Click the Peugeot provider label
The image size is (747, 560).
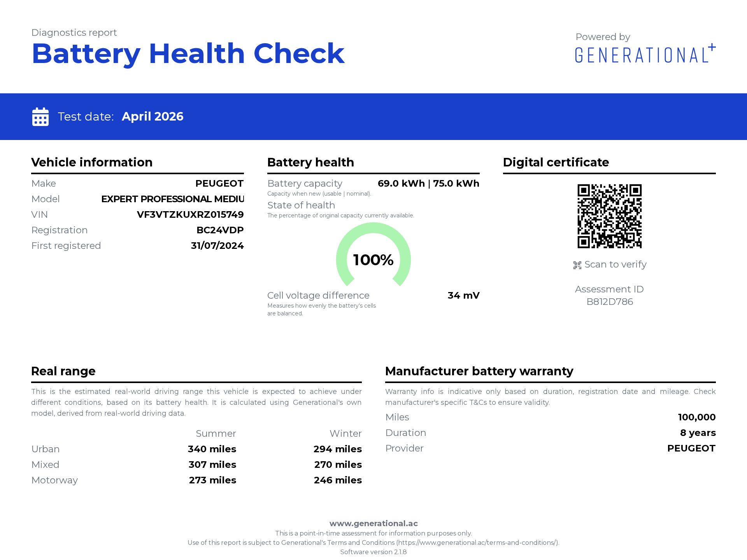[x=691, y=448]
